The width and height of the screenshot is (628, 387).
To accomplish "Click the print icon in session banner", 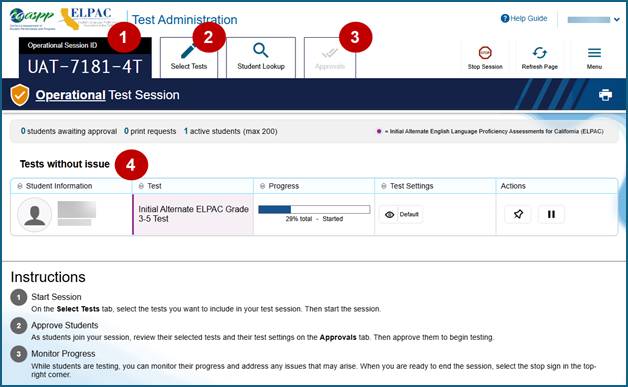I will [x=605, y=95].
